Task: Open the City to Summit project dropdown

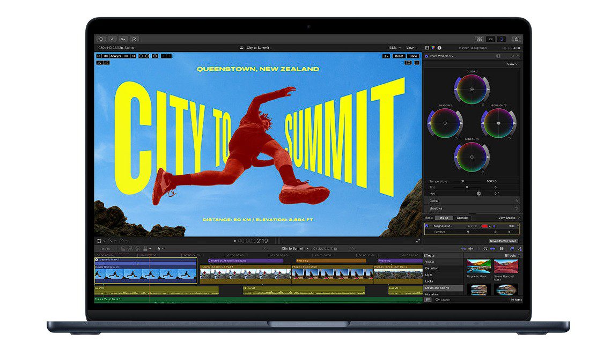Action: (294, 249)
